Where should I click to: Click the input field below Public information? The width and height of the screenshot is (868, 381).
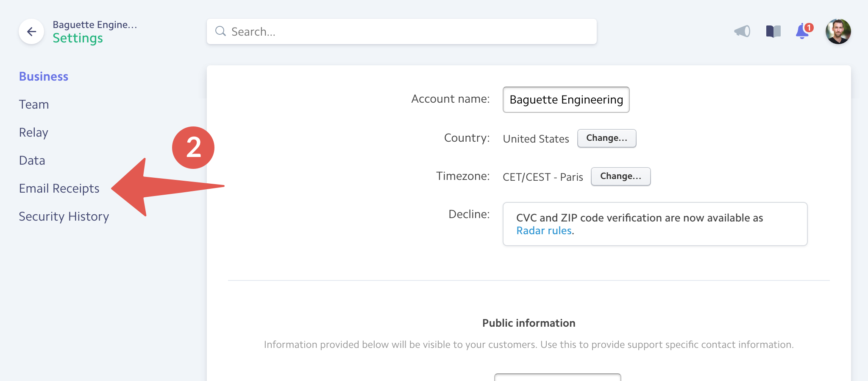coord(557,377)
